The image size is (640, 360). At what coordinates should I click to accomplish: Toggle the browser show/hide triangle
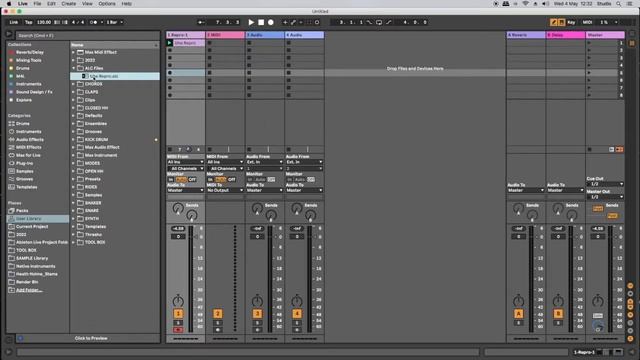9,34
